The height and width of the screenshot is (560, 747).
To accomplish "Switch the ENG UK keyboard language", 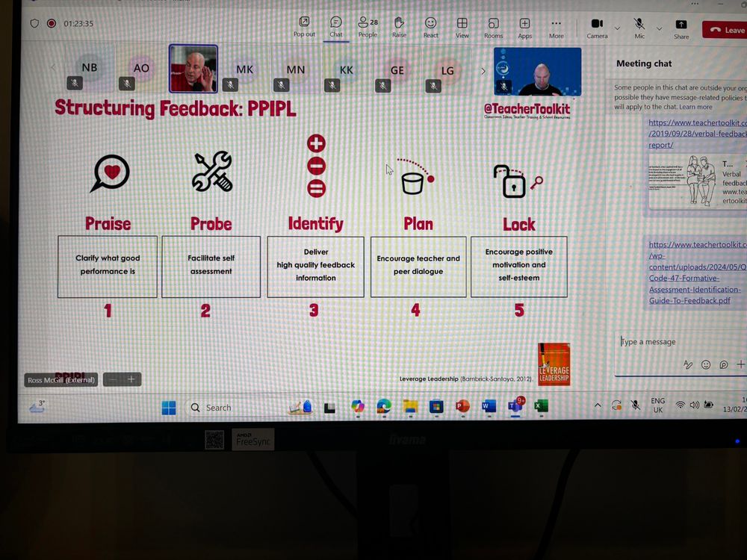I will 658,405.
